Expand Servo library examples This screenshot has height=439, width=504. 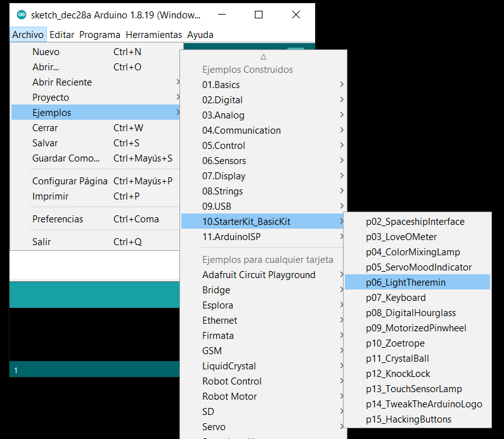click(x=264, y=427)
